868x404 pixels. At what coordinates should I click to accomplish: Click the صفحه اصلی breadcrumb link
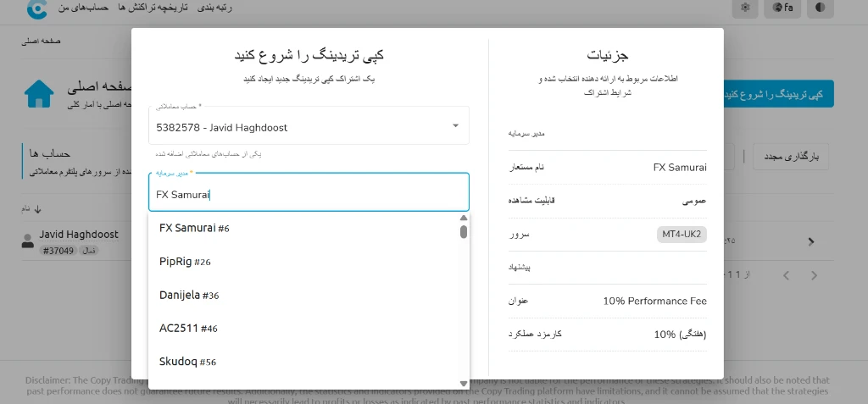tap(42, 42)
